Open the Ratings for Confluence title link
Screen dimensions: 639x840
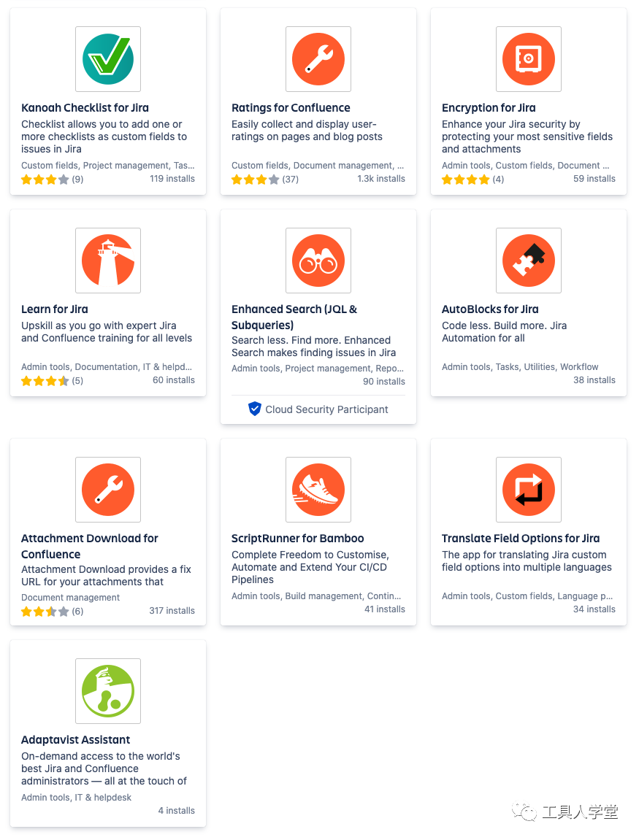coord(291,108)
